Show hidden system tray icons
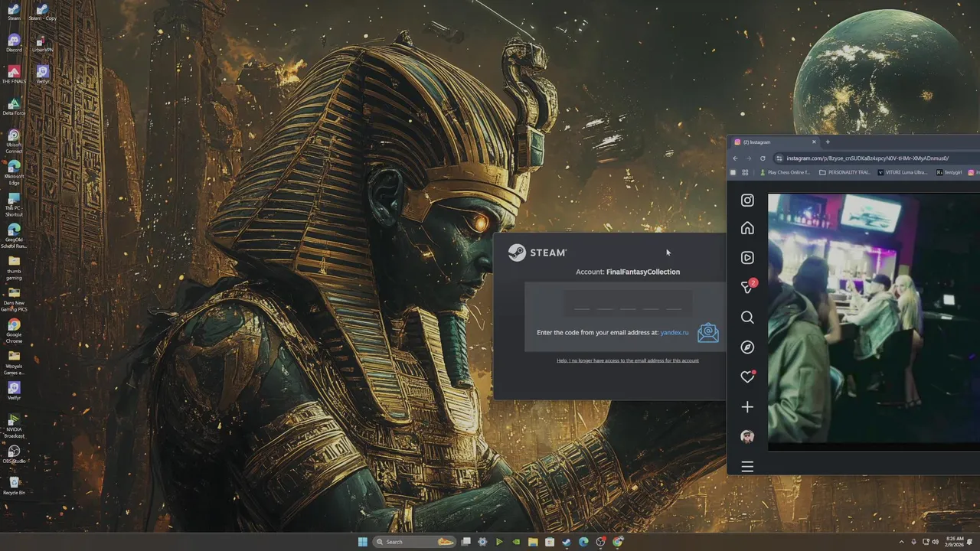 point(902,542)
